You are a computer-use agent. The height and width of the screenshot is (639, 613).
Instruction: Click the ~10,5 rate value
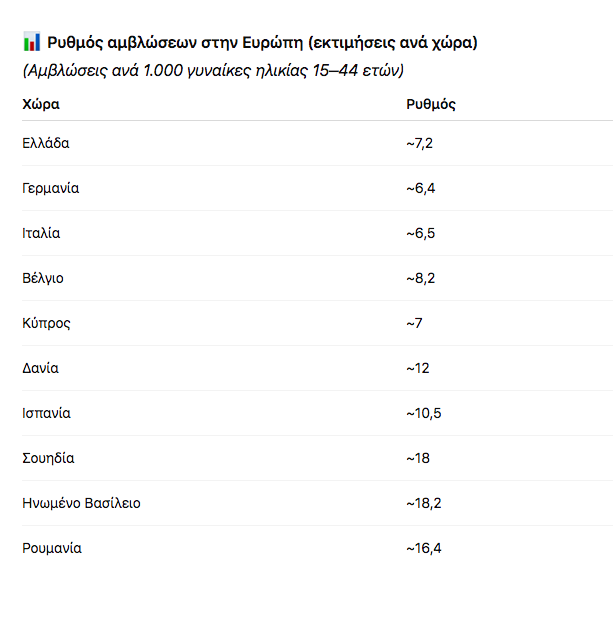coord(424,413)
